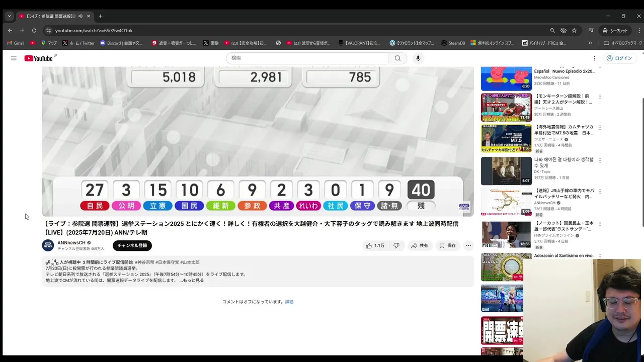Screen dimensions: 644x362
Task: Open the ホーム / Twitter bookmark
Action: [78, 43]
